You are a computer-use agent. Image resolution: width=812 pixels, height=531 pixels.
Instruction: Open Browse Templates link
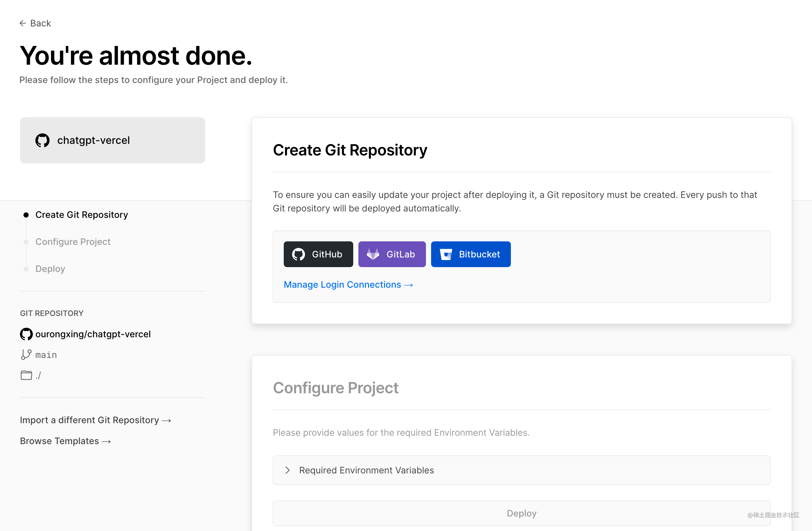(x=66, y=441)
